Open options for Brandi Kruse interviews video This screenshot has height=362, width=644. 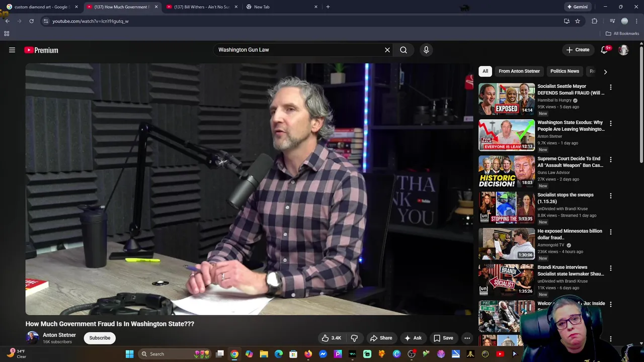[x=611, y=268]
